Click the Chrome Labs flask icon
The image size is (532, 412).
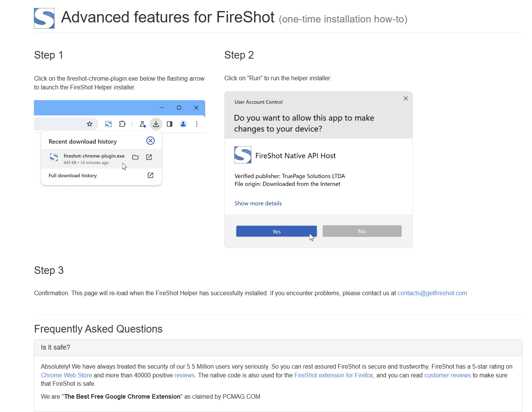(142, 124)
